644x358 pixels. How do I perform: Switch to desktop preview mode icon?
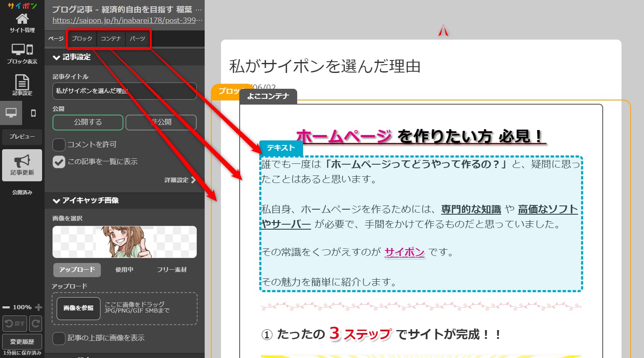(11, 113)
